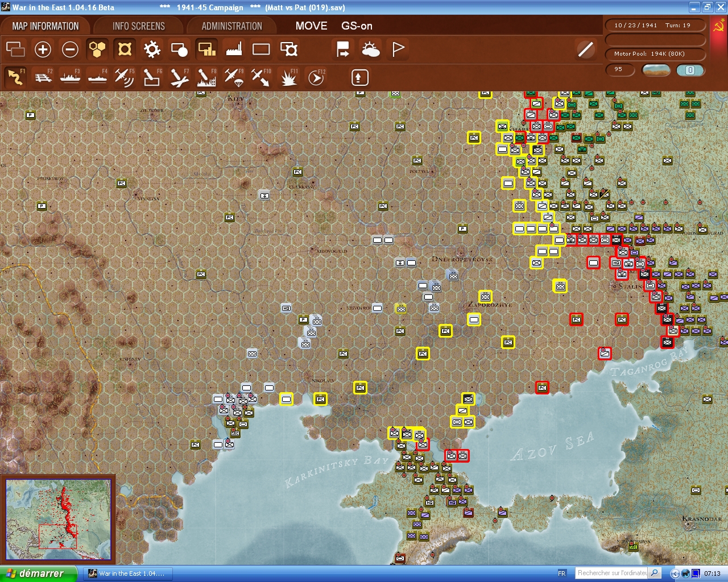Click the gear-shaped fort level icon
The image size is (728, 582).
152,49
